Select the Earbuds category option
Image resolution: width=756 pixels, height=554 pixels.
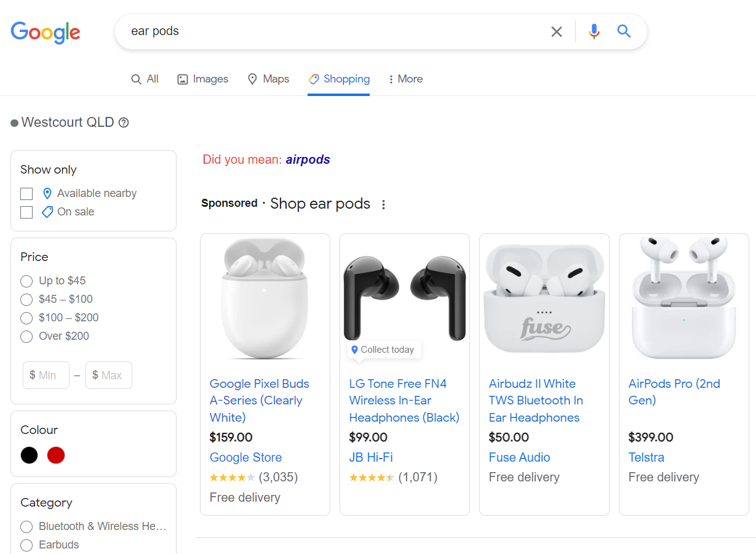tap(26, 545)
